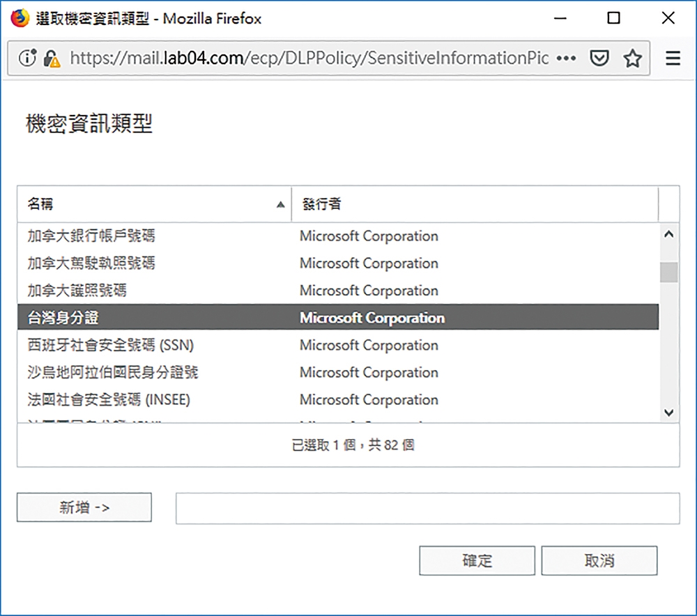This screenshot has height=616, width=697.
Task: Confirm with the 確定 button
Action: tap(477, 560)
